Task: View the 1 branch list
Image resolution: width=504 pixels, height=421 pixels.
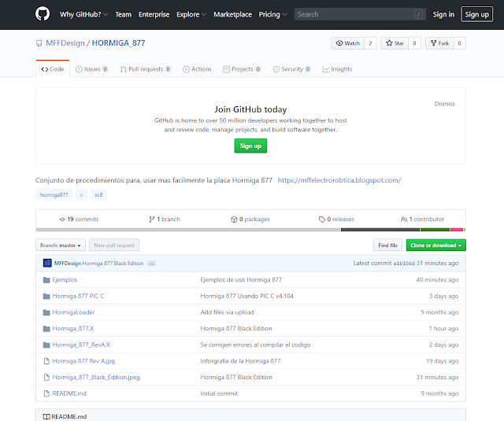Action: coord(165,220)
